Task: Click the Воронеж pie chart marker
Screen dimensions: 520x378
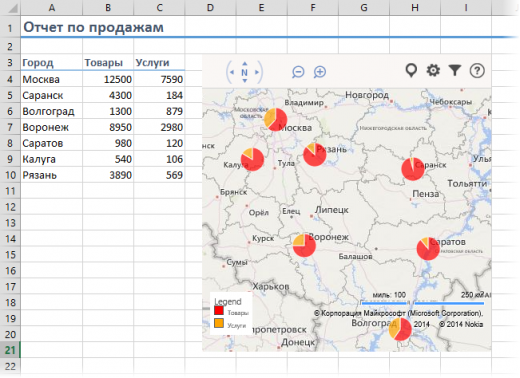Action: (304, 245)
